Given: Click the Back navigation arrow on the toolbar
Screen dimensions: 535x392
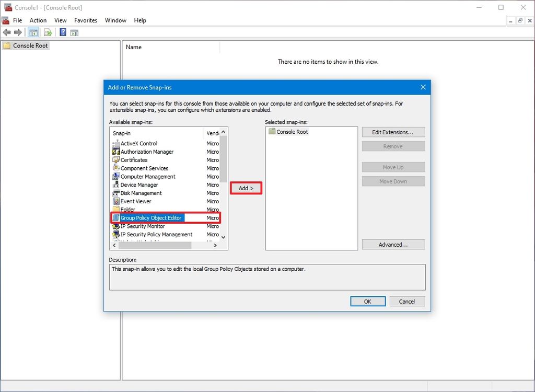Looking at the screenshot, I should click(7, 32).
